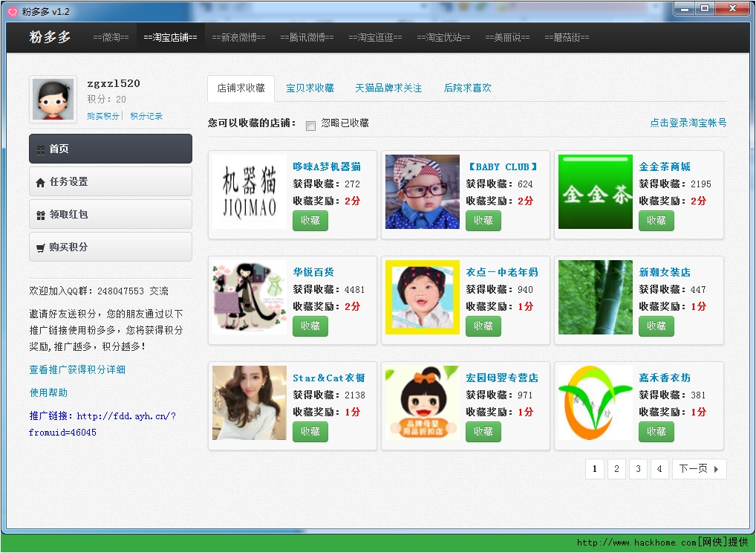
Task: Go to the 淘宝优站 section
Action: 443,37
